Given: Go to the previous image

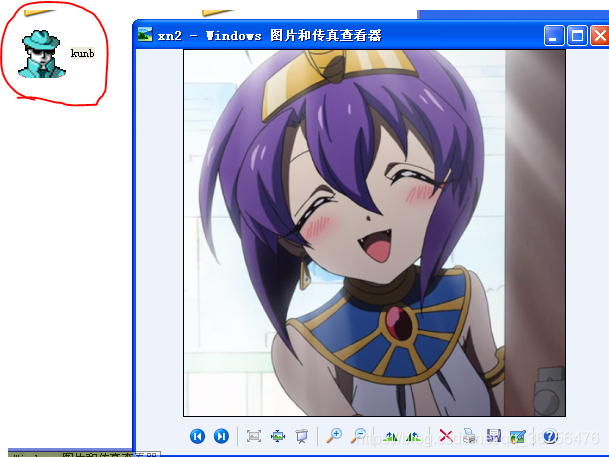Looking at the screenshot, I should coord(197,436).
